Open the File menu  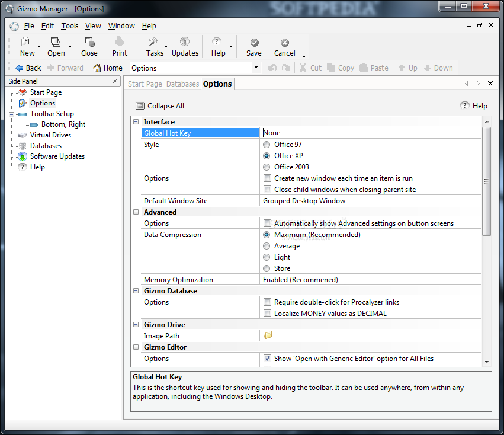(29, 25)
